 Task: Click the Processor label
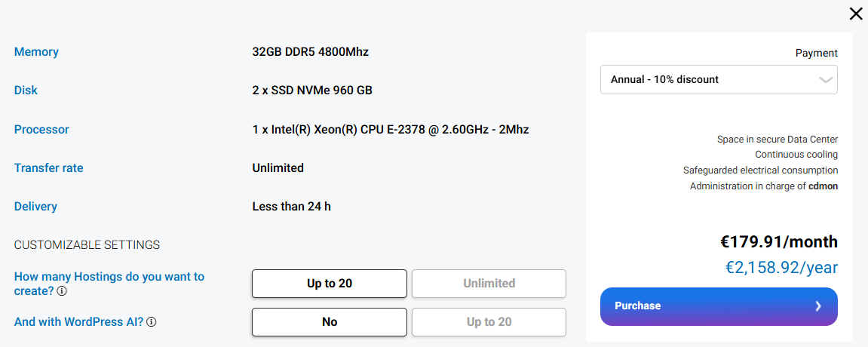(41, 130)
